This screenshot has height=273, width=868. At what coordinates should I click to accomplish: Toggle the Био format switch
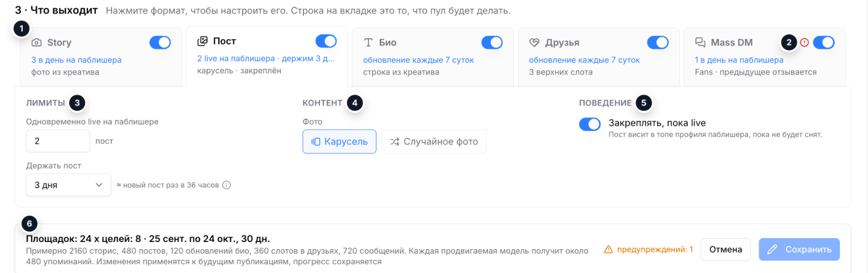pyautogui.click(x=492, y=42)
